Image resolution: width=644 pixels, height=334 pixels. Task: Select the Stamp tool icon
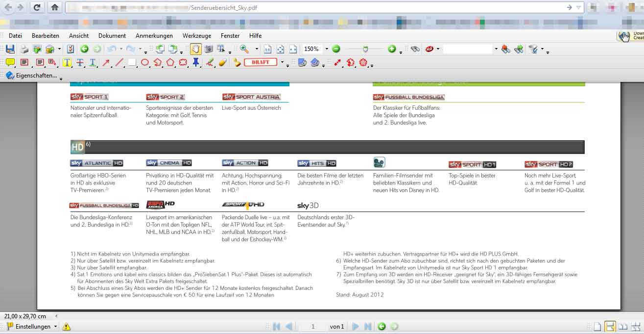coord(237,62)
